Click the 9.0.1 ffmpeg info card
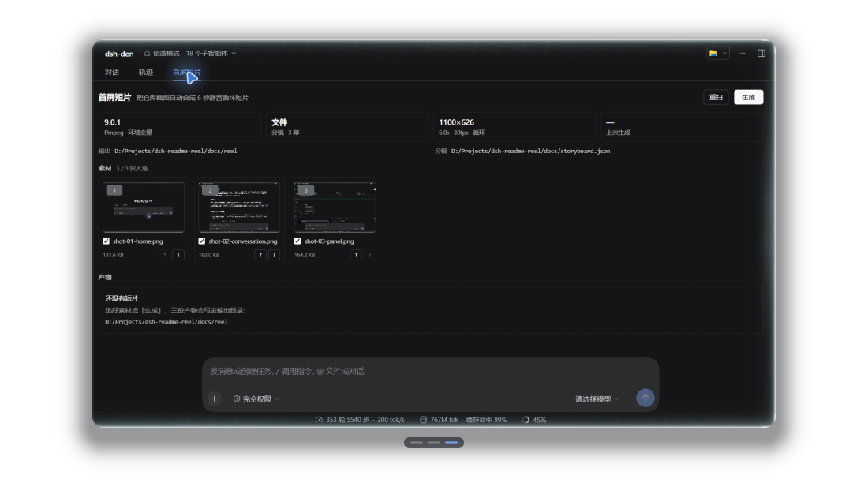Screen dimensions: 868x494 tap(179, 127)
